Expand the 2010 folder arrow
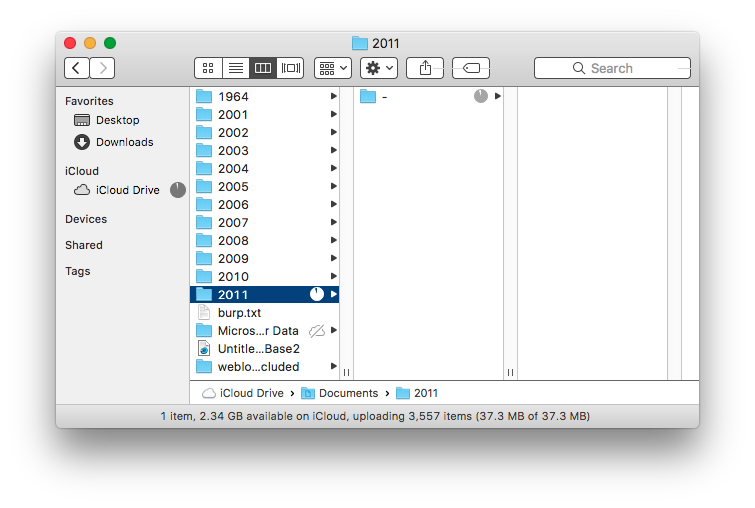Screen dimensions: 755x508 [x=333, y=276]
